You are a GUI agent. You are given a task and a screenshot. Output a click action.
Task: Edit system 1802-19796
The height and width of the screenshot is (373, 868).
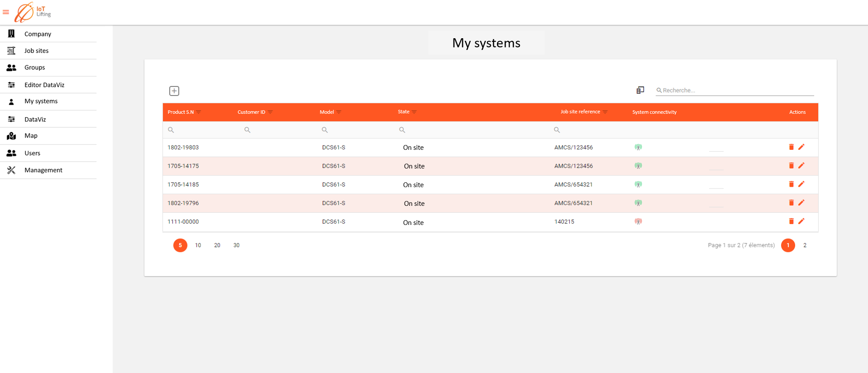(x=801, y=203)
